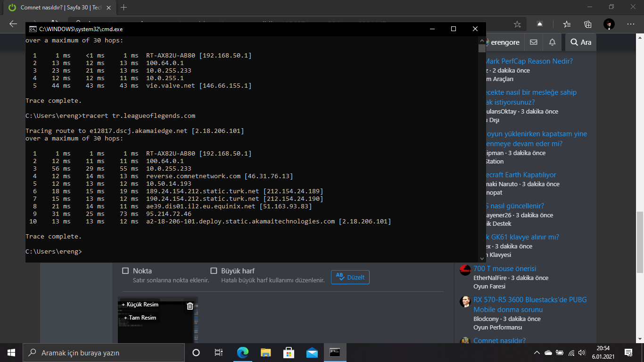Delete the attached image with the trash icon
This screenshot has height=362, width=644.
point(190,306)
